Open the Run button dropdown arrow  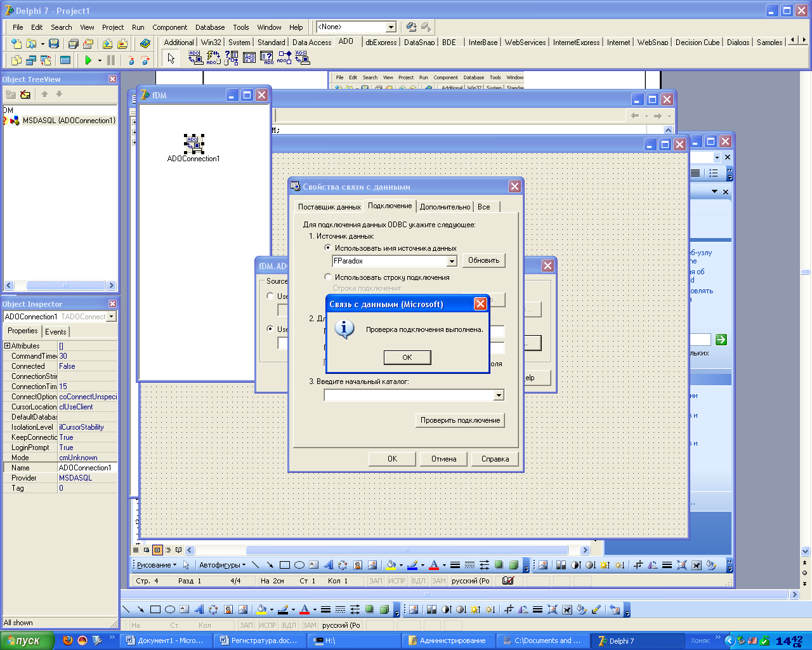coord(100,61)
